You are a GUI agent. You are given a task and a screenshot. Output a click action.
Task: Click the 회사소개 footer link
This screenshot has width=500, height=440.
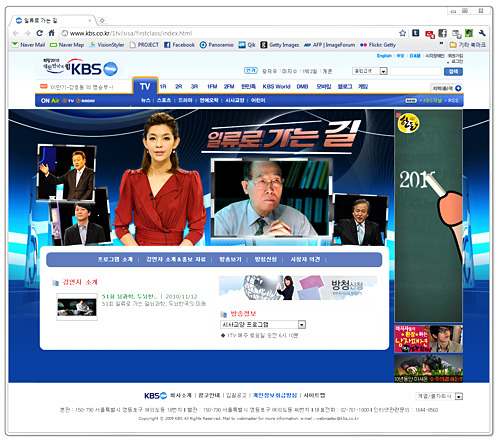181,396
